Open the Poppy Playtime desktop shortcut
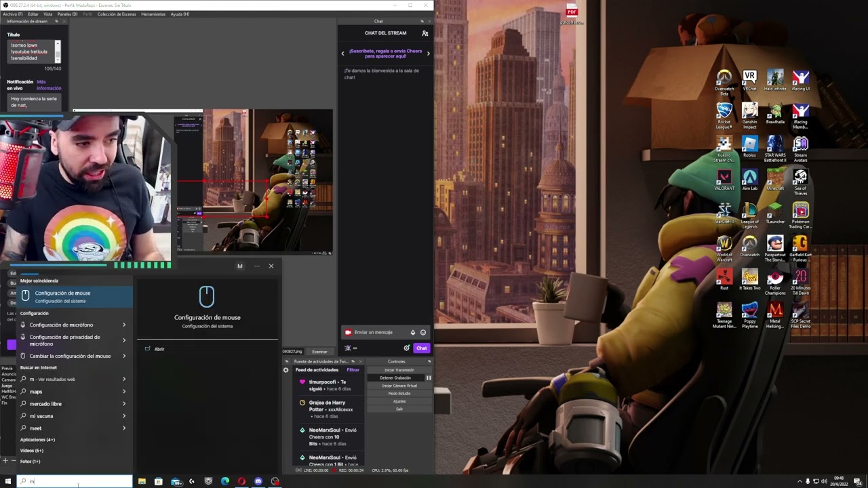 tap(749, 314)
